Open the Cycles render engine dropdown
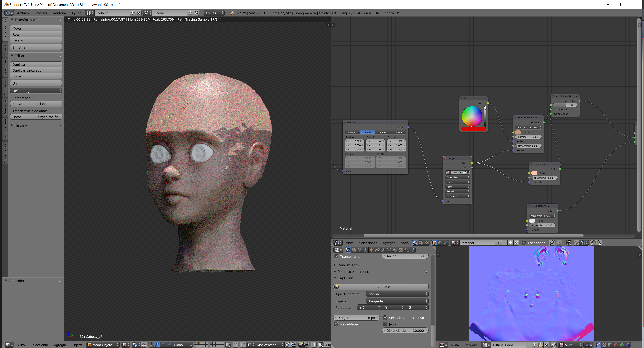The height and width of the screenshot is (348, 644). [214, 13]
